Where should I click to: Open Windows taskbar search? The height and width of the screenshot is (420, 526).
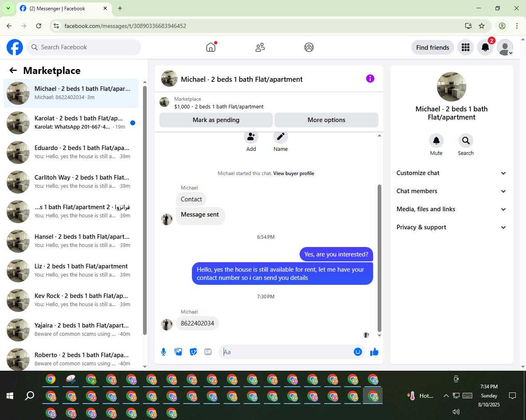tap(30, 396)
